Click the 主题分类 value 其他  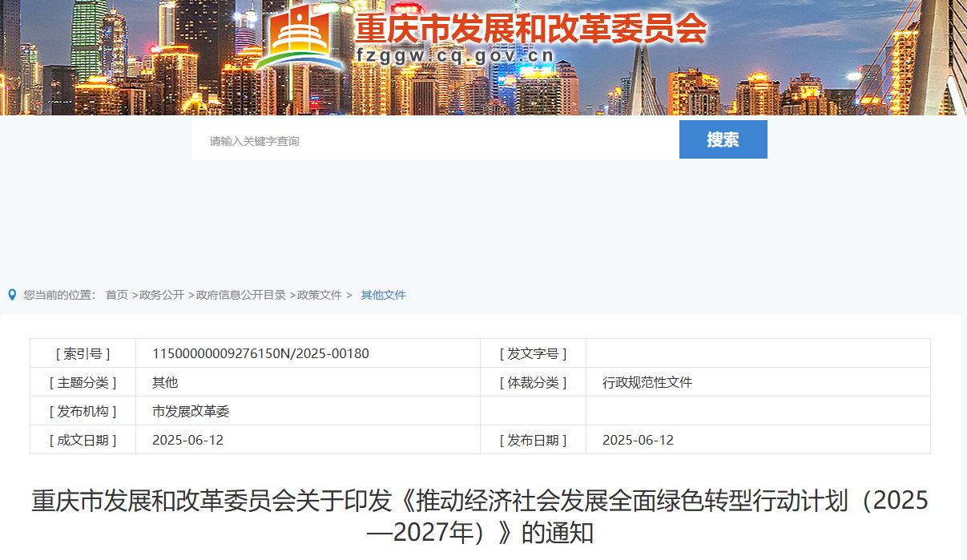coord(165,382)
